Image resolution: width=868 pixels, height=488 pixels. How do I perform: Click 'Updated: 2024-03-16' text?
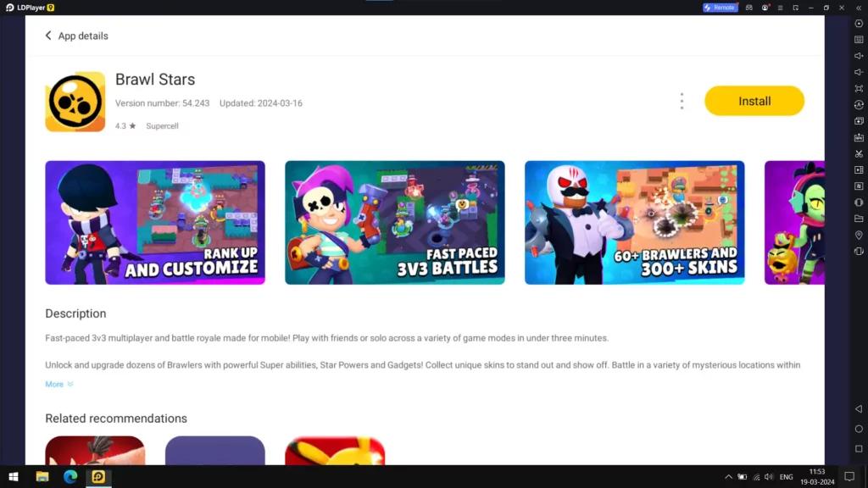[261, 103]
